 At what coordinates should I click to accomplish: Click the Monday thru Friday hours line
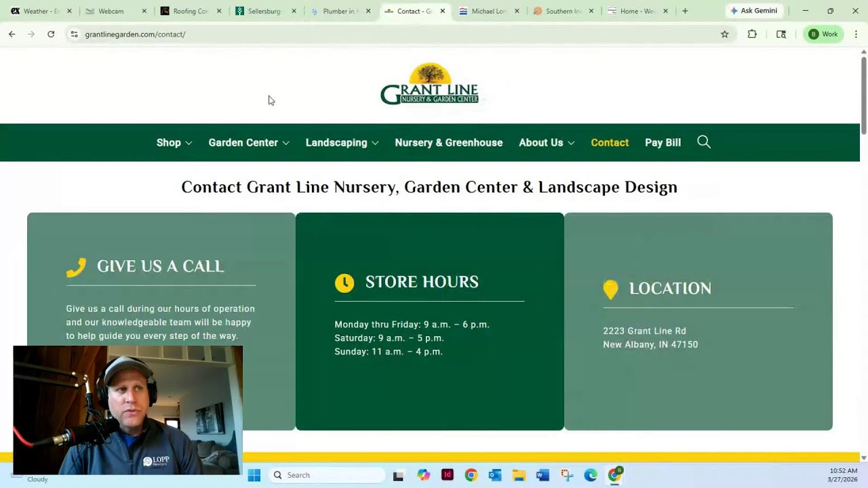pyautogui.click(x=412, y=324)
